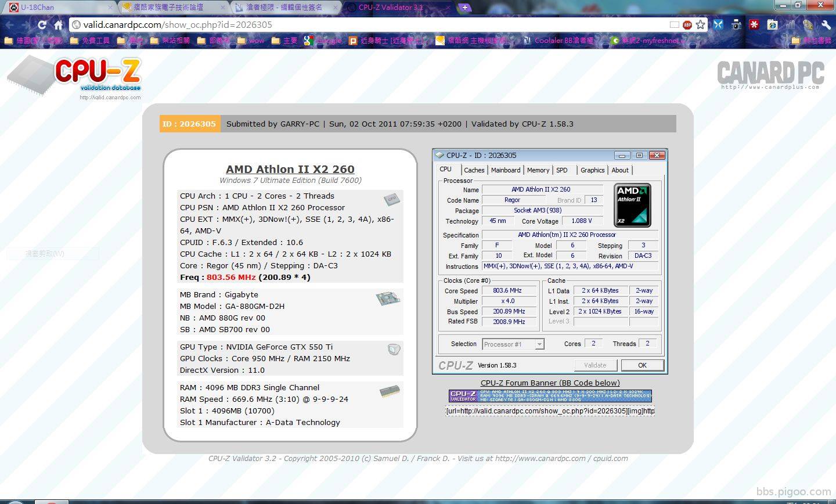
Task: Click the CPU-Z Forum Banner link
Action: pyautogui.click(x=550, y=383)
